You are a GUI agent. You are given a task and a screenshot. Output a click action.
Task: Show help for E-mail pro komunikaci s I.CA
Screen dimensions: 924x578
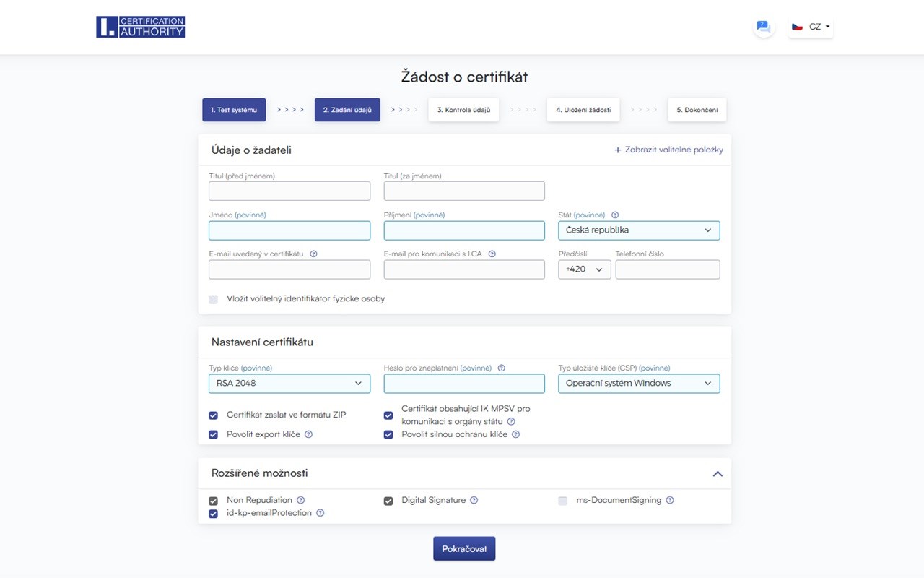492,254
